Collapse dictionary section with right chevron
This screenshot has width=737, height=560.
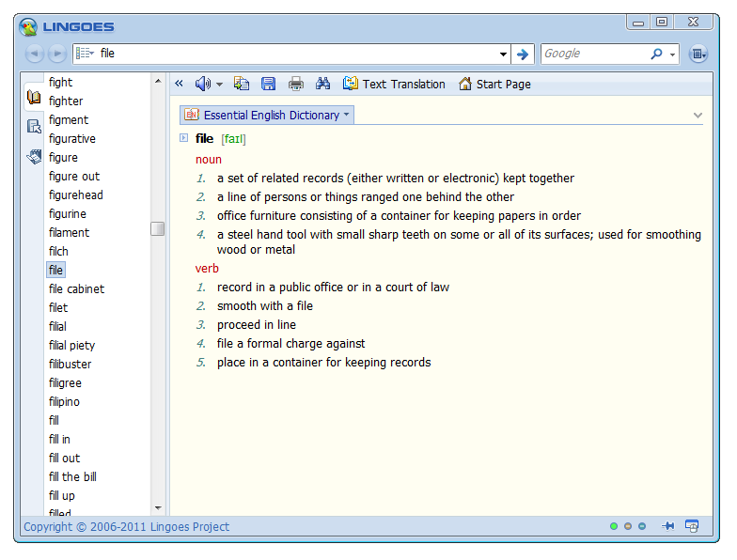698,115
